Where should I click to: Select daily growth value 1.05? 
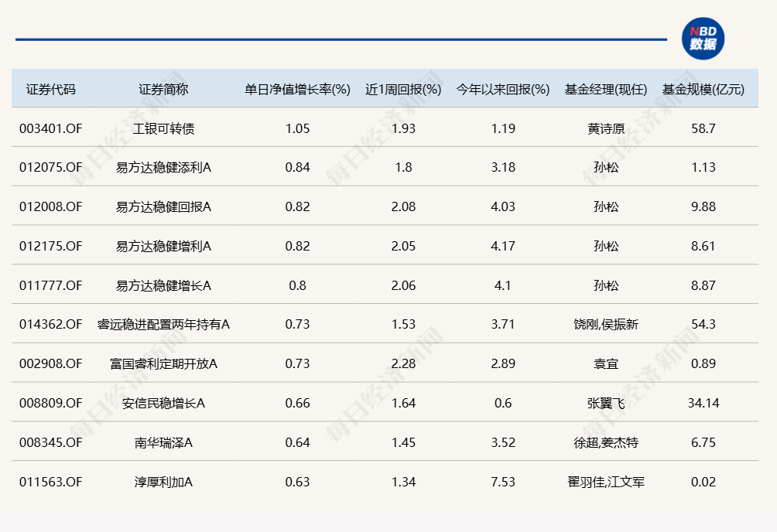[x=297, y=129]
